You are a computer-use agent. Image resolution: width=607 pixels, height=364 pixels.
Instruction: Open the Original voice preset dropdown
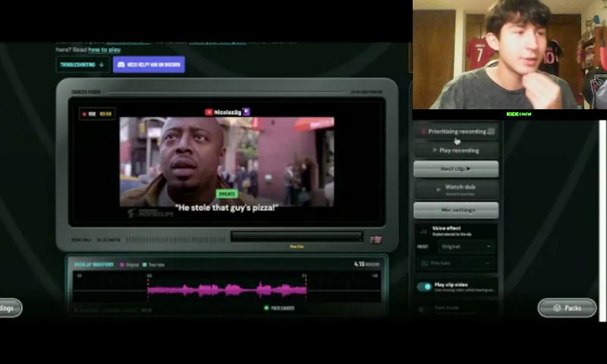pyautogui.click(x=467, y=247)
